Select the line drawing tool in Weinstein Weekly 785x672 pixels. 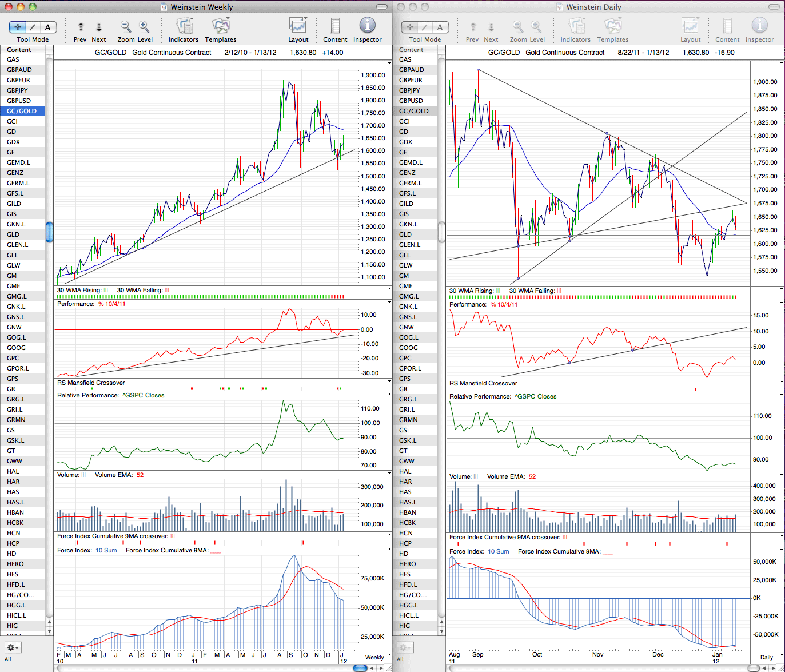pos(33,27)
